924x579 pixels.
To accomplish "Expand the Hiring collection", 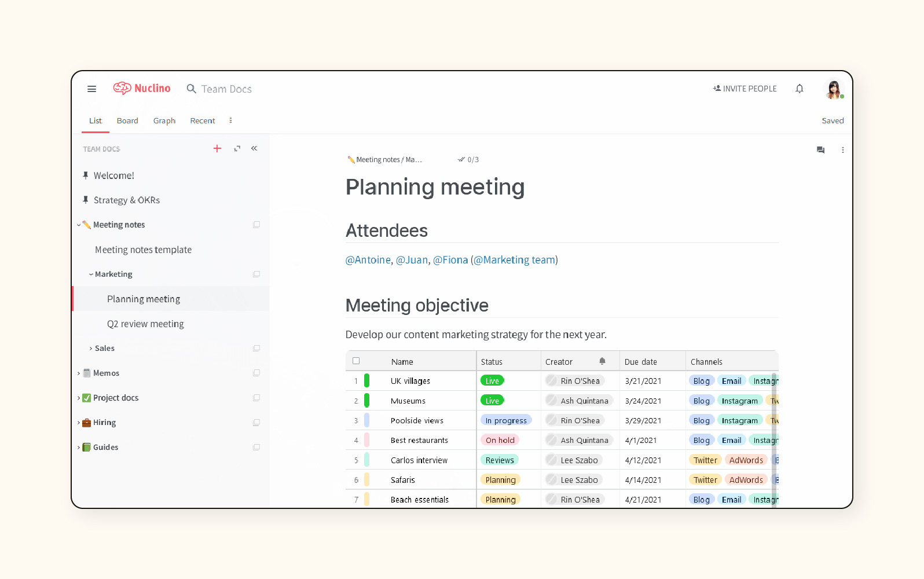I will (x=79, y=423).
